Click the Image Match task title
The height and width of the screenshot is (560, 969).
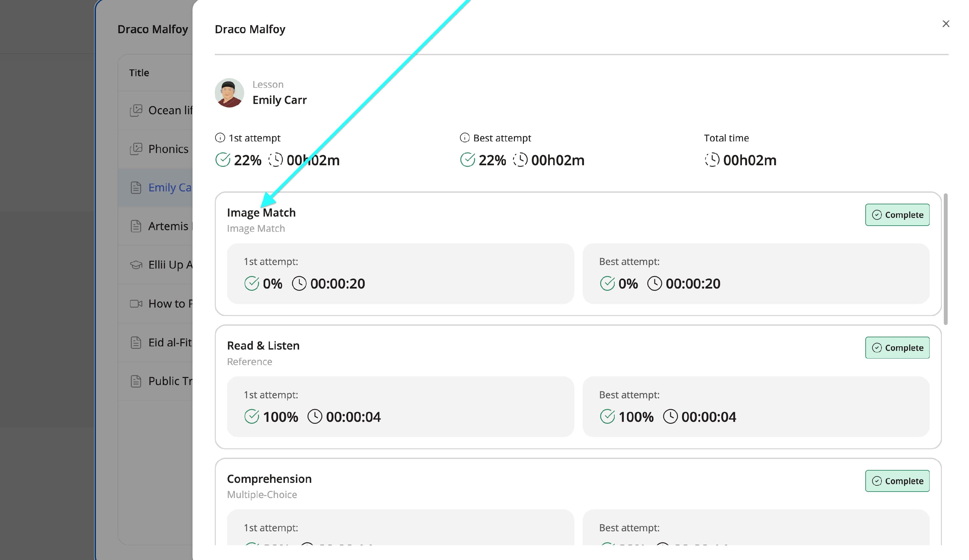click(x=261, y=213)
